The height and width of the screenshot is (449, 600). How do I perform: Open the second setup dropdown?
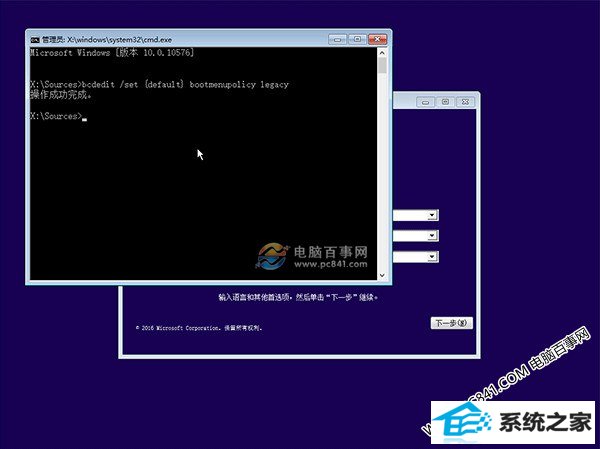(x=432, y=235)
